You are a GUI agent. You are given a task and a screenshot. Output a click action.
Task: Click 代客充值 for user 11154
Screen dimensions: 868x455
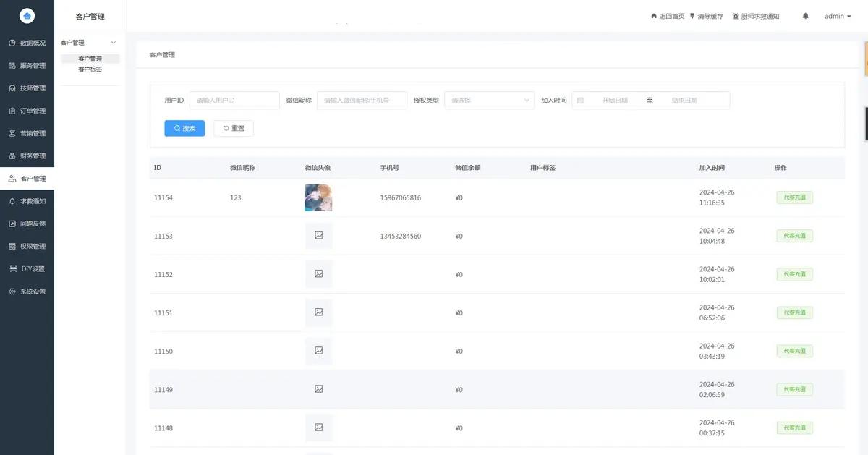click(794, 197)
